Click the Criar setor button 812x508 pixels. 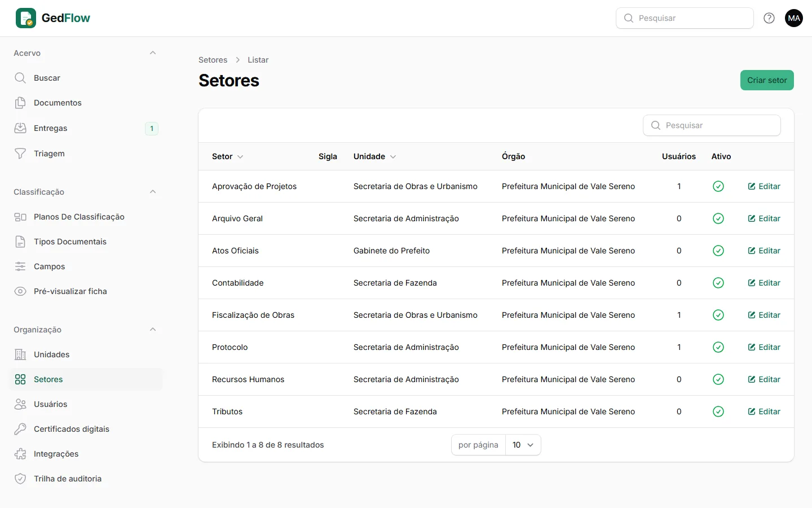pyautogui.click(x=767, y=80)
